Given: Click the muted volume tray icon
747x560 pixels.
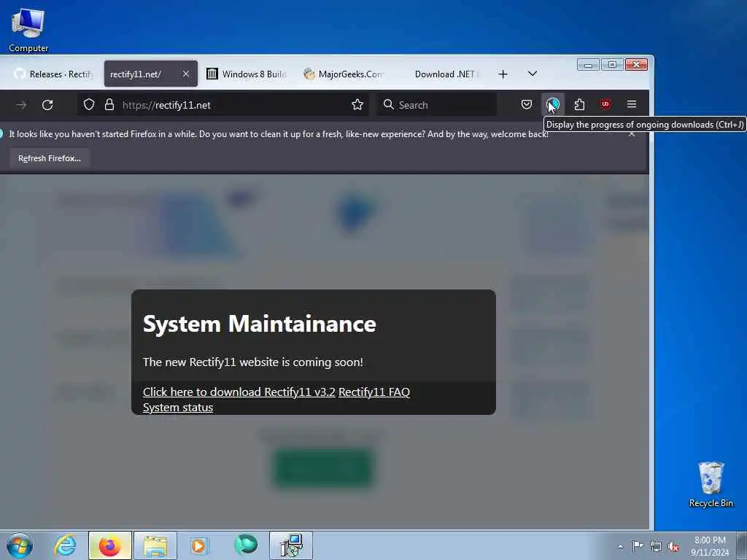Looking at the screenshot, I should (673, 547).
